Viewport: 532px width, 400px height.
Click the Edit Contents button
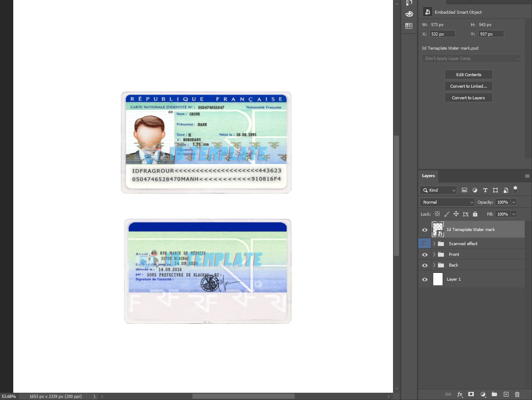(469, 75)
